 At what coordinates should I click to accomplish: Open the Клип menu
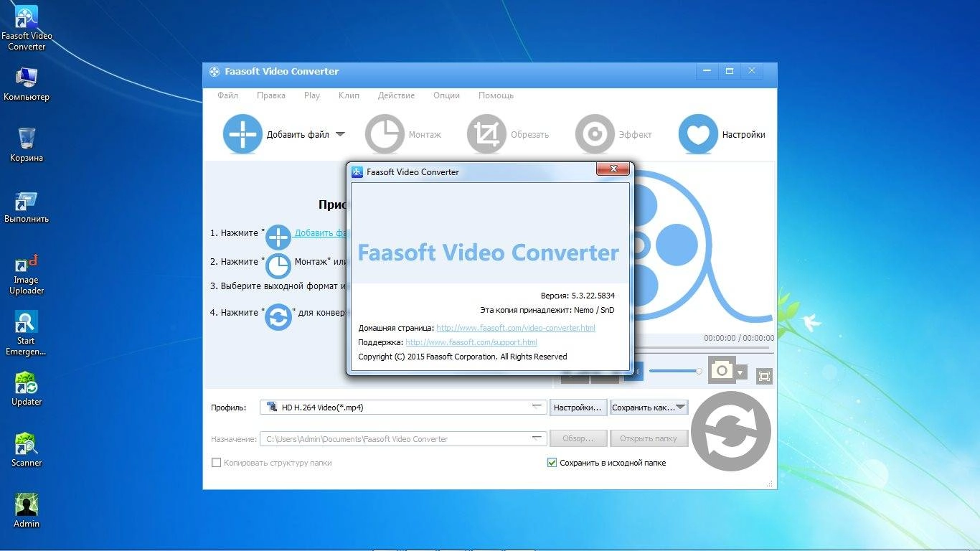[349, 95]
